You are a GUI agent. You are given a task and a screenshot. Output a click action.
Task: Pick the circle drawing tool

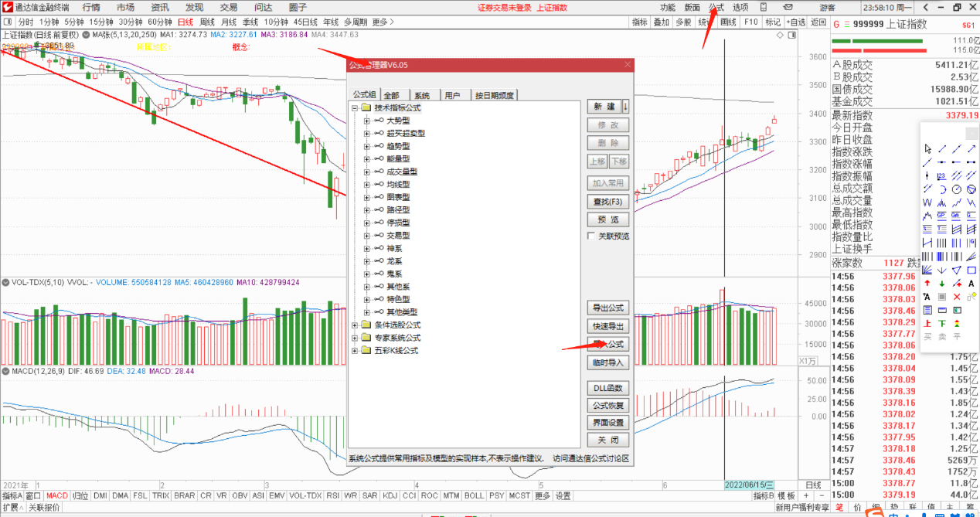point(957,189)
